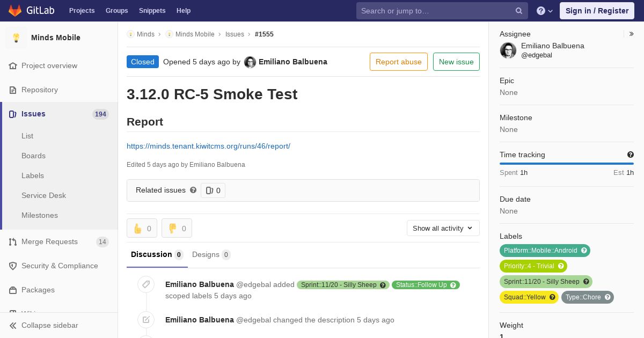Click the thumbs up emoji button

coord(142,228)
